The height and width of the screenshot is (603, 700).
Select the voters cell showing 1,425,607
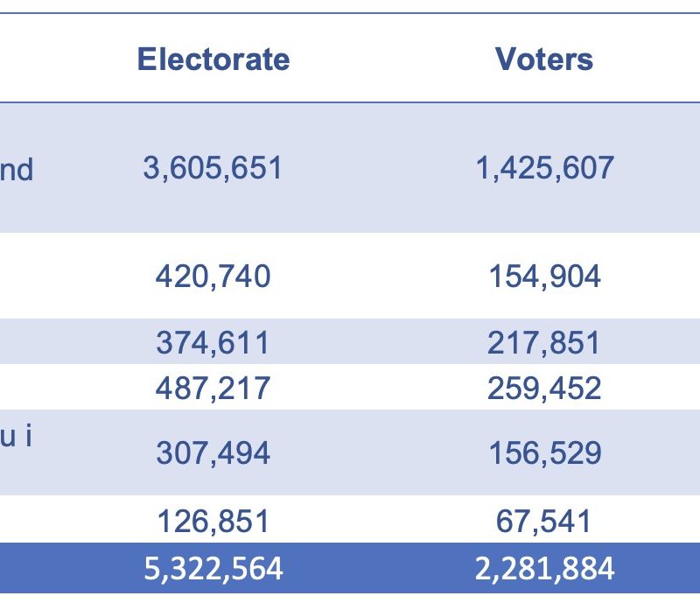pyautogui.click(x=544, y=168)
